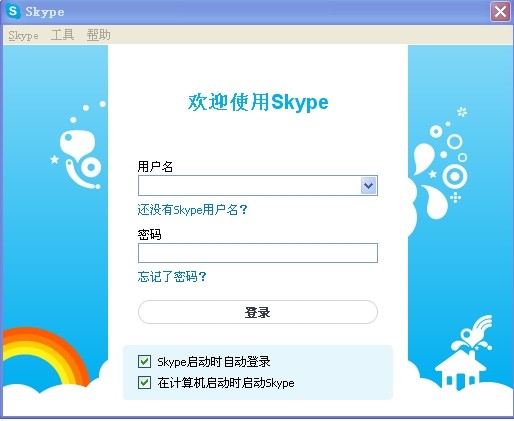Open the 还没有Skype用户名? link
Viewport: 514px width, 421px height.
[193, 210]
